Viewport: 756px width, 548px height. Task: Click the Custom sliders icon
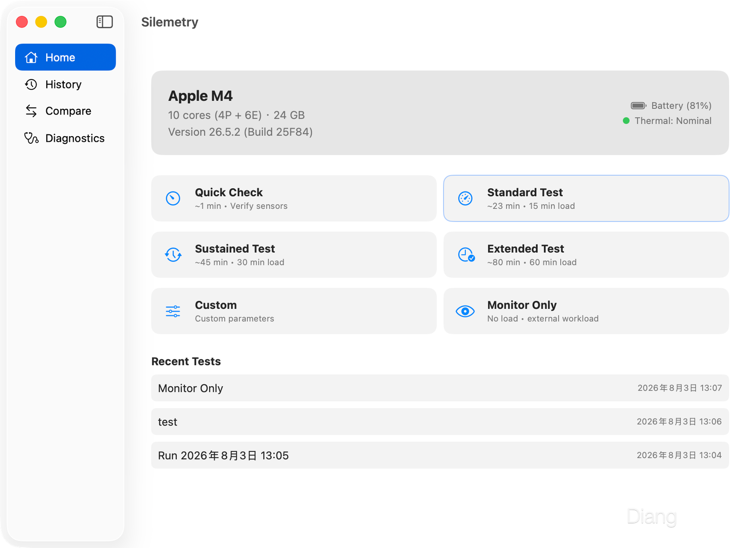click(173, 311)
